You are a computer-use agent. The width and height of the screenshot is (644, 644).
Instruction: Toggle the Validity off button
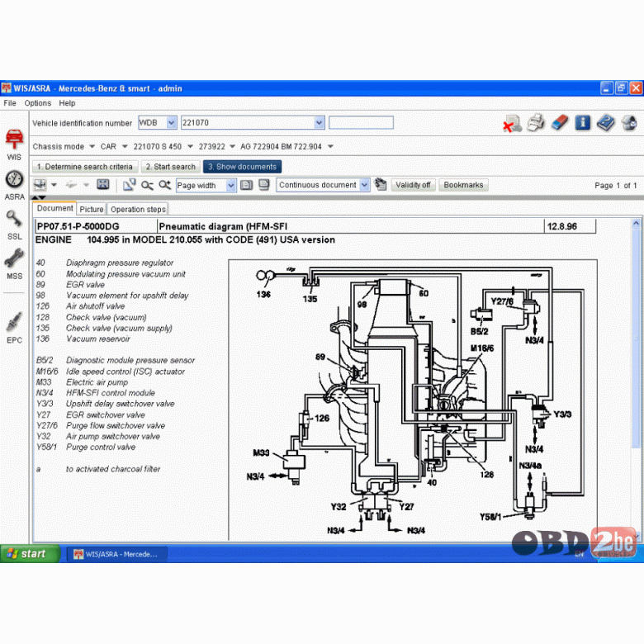tap(413, 185)
